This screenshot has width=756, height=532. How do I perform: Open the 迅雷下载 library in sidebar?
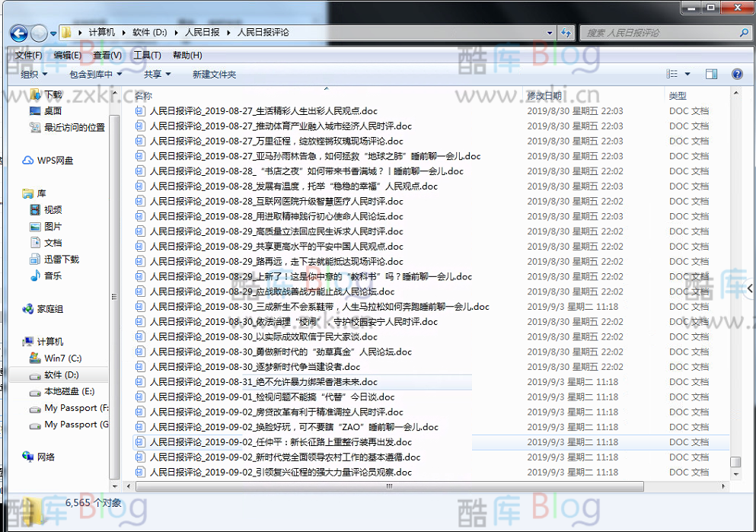[x=61, y=260]
